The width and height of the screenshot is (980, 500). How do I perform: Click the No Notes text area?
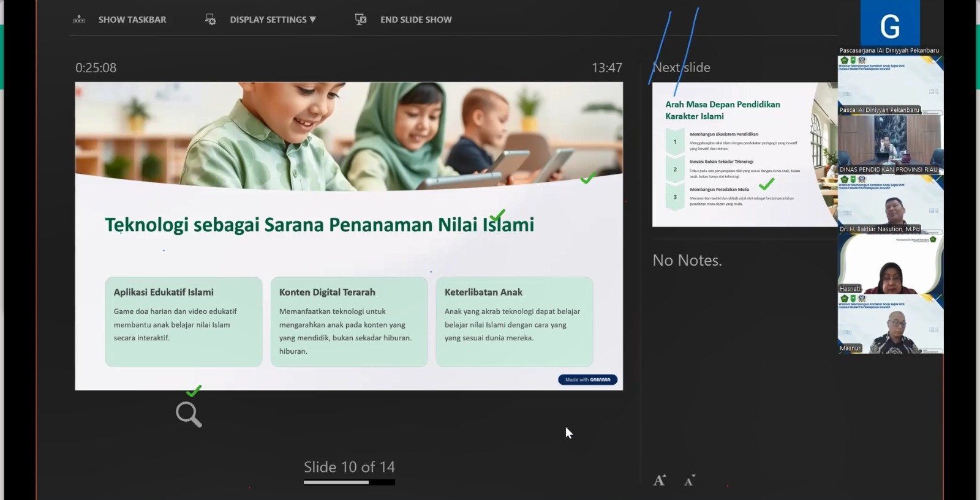(687, 261)
